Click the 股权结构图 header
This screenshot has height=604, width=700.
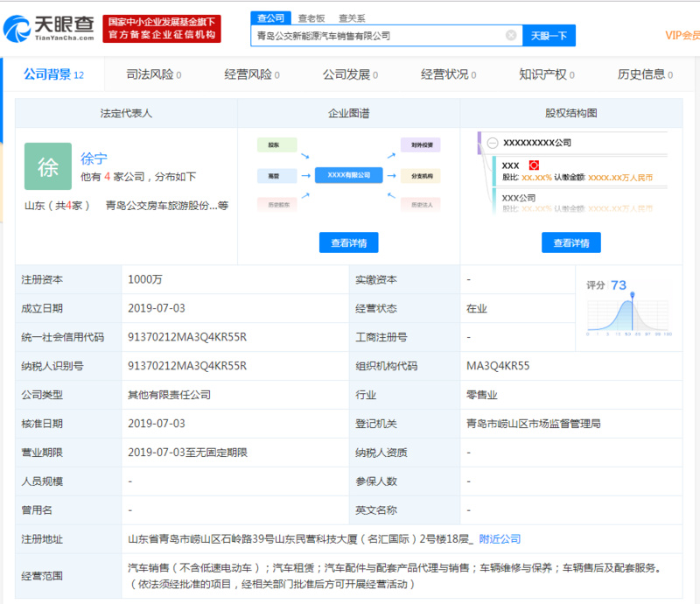tap(571, 114)
